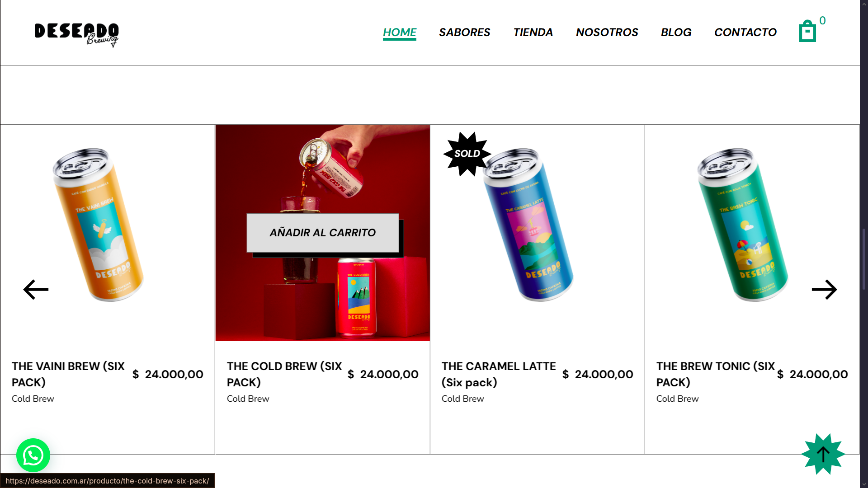Click the SOLD starburst badge
The height and width of the screenshot is (488, 868).
467,154
